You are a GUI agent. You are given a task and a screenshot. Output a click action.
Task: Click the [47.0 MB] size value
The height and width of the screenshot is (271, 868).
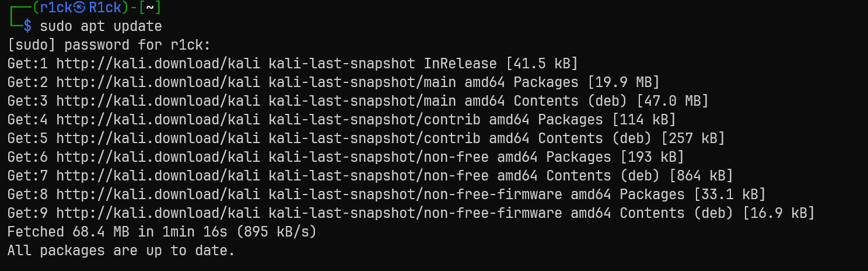point(672,101)
